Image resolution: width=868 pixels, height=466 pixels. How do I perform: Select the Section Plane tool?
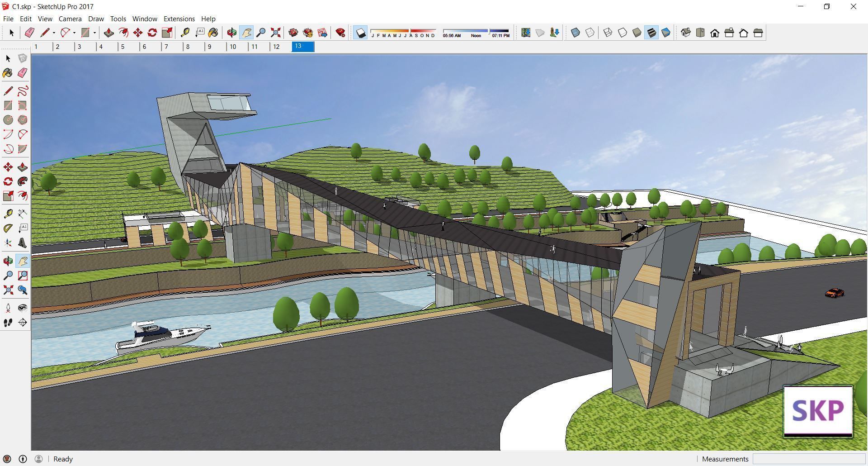point(23,323)
